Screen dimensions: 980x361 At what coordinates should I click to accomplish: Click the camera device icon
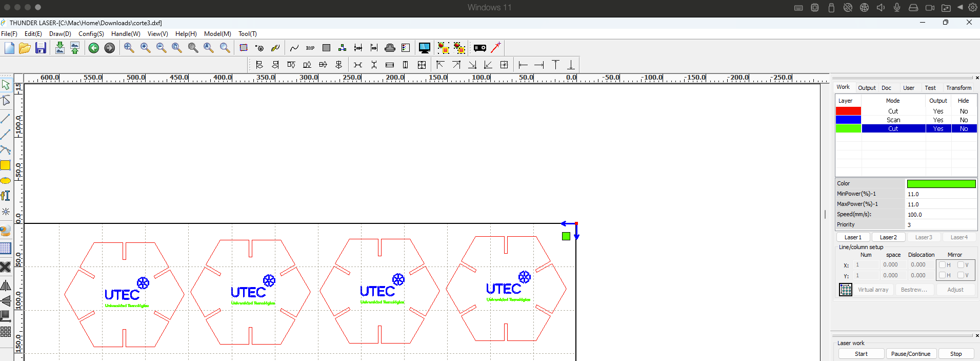(x=480, y=48)
